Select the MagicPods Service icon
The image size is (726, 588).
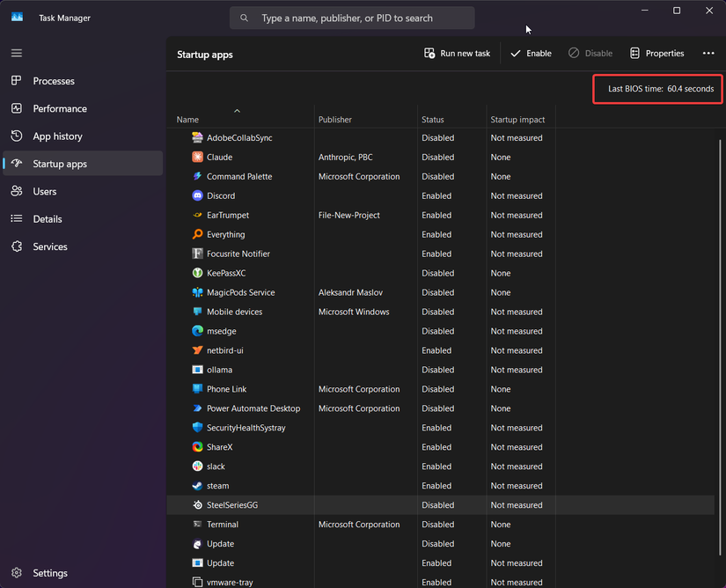198,292
